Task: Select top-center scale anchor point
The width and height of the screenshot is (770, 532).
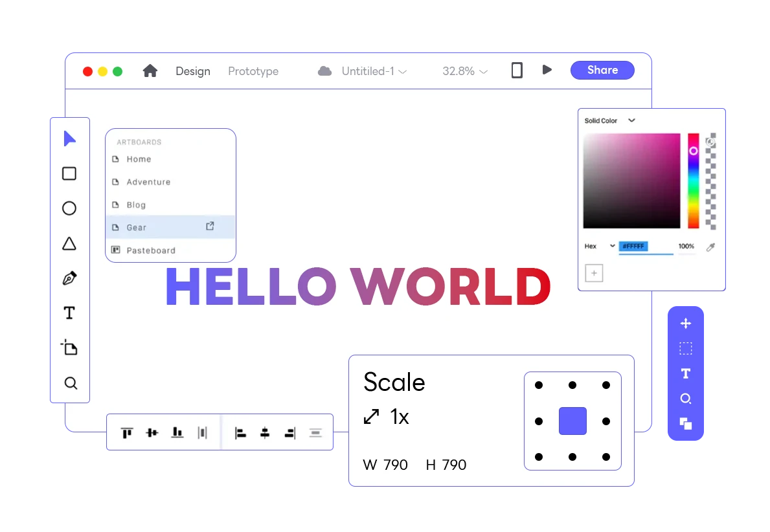Action: (x=572, y=385)
